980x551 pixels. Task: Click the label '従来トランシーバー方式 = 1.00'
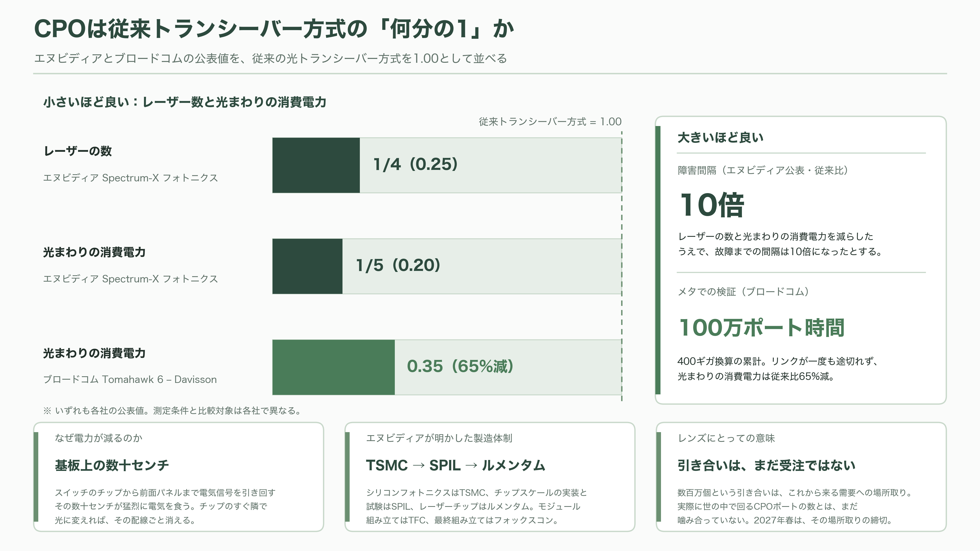tap(550, 122)
